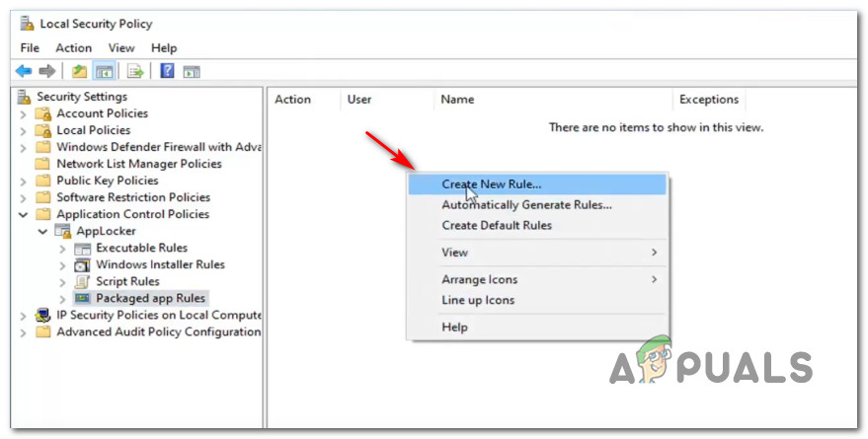The height and width of the screenshot is (439, 868).
Task: Open the View submenu in context menu
Action: click(537, 253)
